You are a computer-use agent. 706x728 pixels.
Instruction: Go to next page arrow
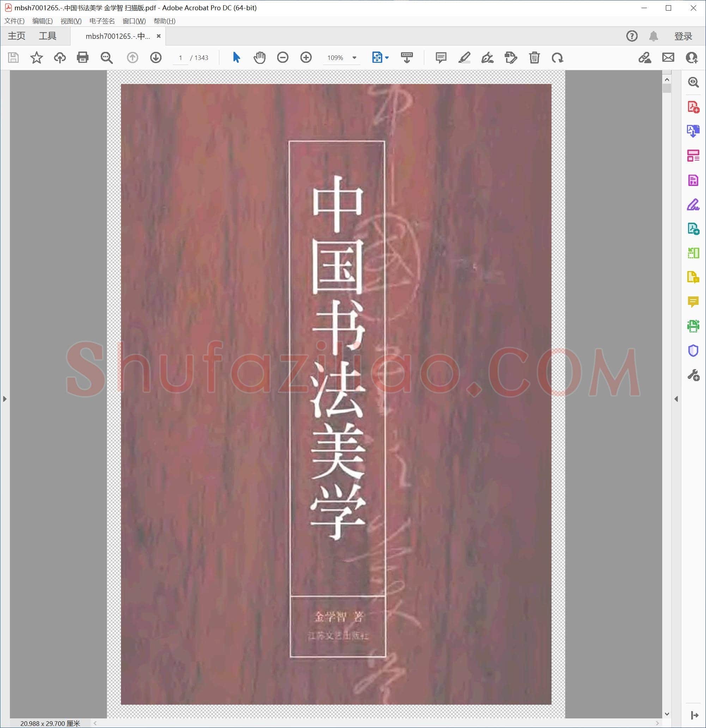pos(156,58)
